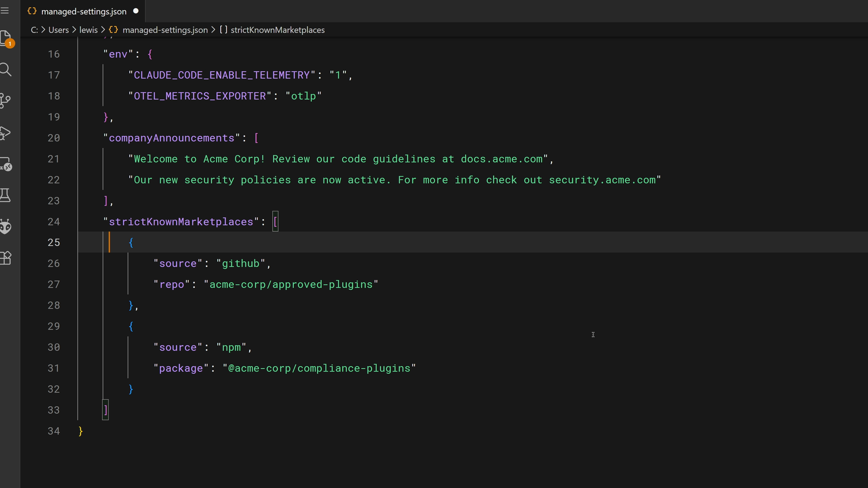Expand the Users breadcrumb segment
This screenshot has height=488, width=868.
(x=58, y=30)
